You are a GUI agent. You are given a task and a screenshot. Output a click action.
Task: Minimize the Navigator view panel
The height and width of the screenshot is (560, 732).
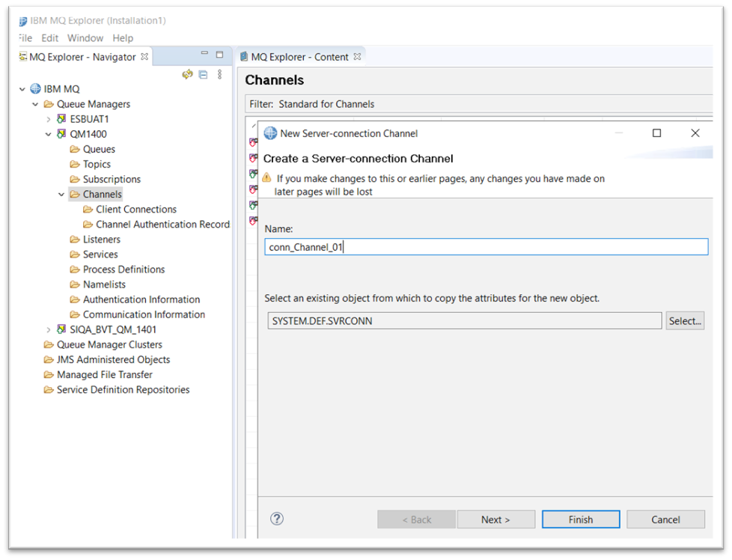(204, 53)
